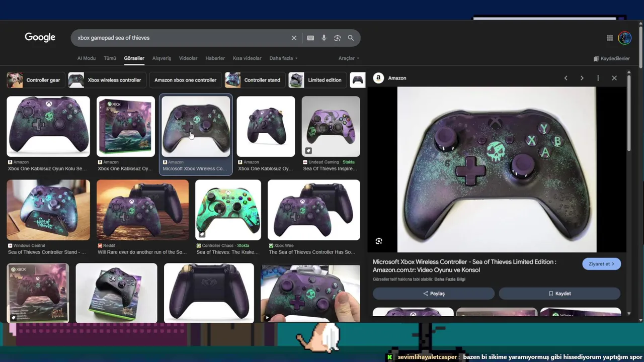Switch to the Tümü tab
The image size is (644, 362).
(110, 58)
